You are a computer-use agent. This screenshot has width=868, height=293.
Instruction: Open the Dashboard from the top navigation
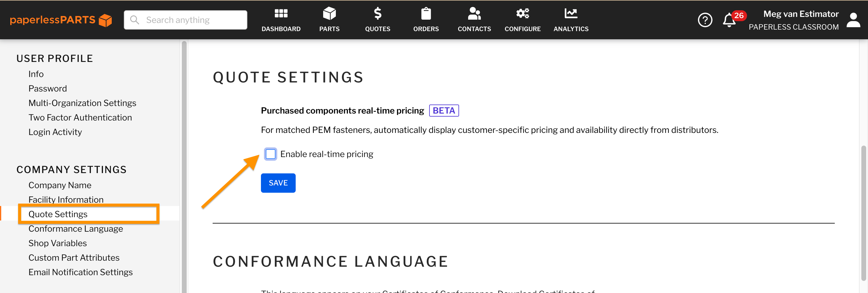pyautogui.click(x=281, y=19)
